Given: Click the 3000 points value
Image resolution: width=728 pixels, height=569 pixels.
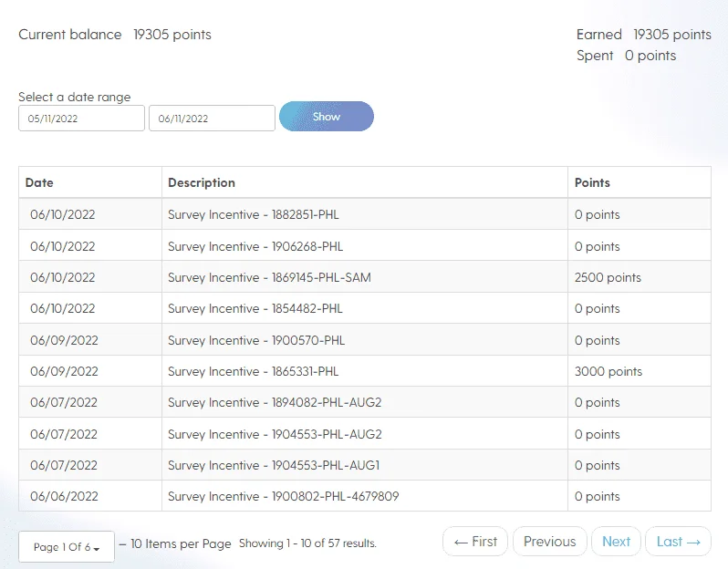Looking at the screenshot, I should 608,371.
